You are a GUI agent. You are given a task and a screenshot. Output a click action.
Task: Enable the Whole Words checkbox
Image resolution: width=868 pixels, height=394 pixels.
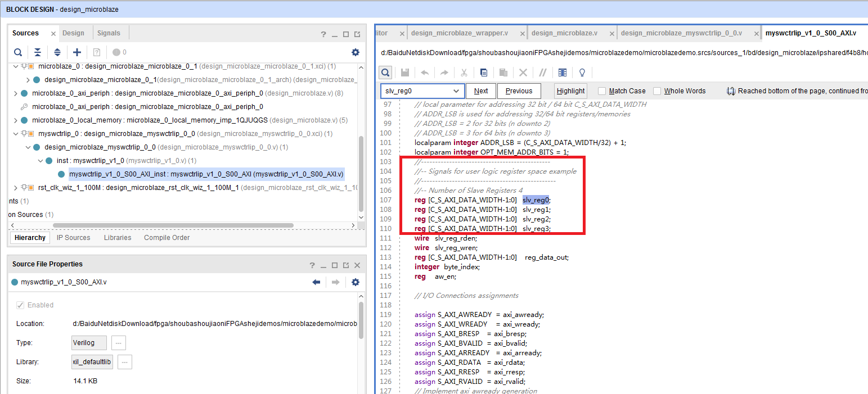(657, 91)
